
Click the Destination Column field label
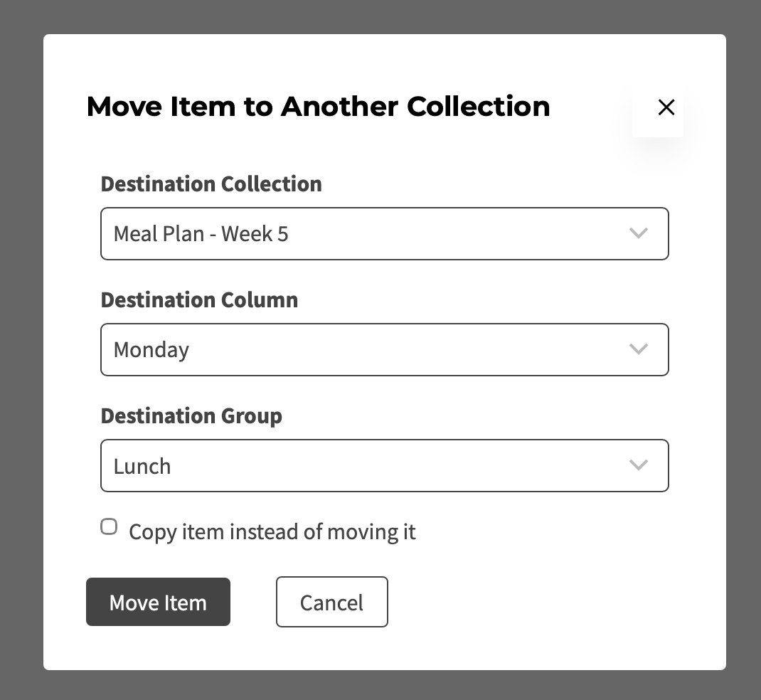[199, 300]
